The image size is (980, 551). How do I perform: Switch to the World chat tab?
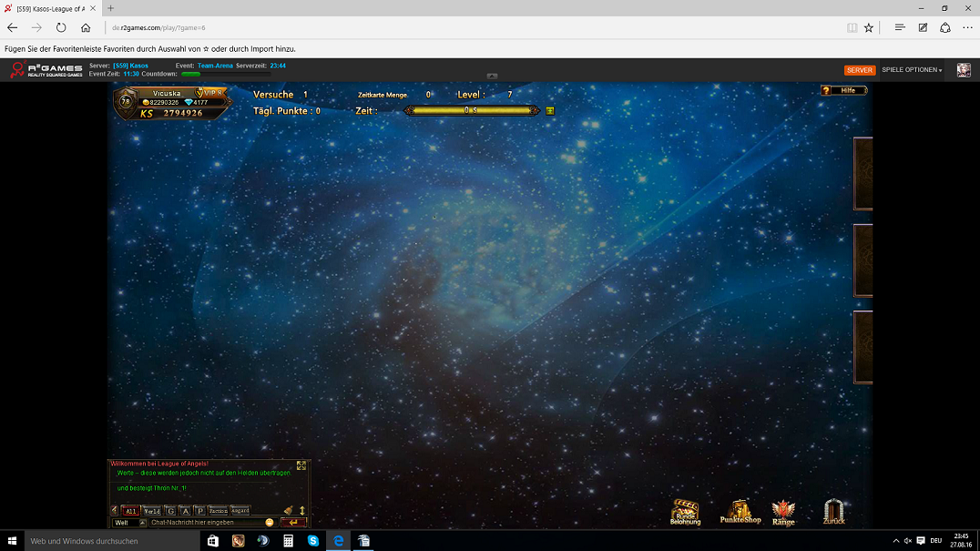[152, 511]
